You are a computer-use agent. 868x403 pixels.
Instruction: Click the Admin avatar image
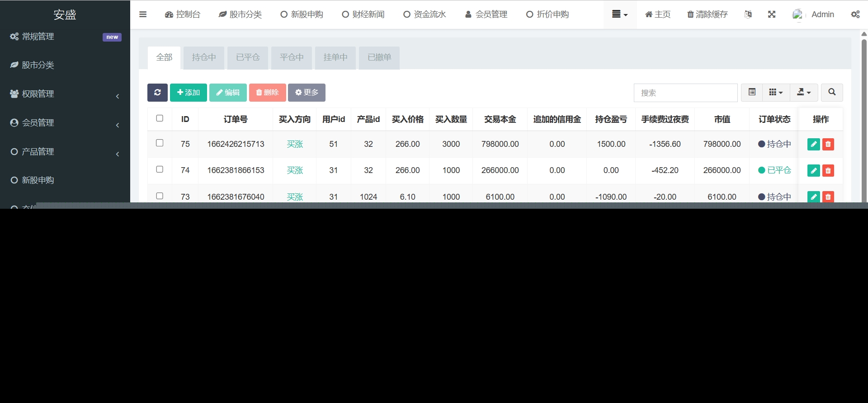798,14
